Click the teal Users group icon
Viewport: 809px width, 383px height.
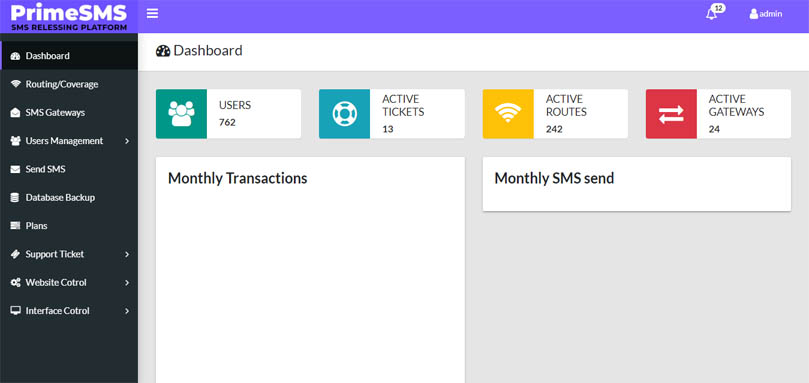(181, 114)
